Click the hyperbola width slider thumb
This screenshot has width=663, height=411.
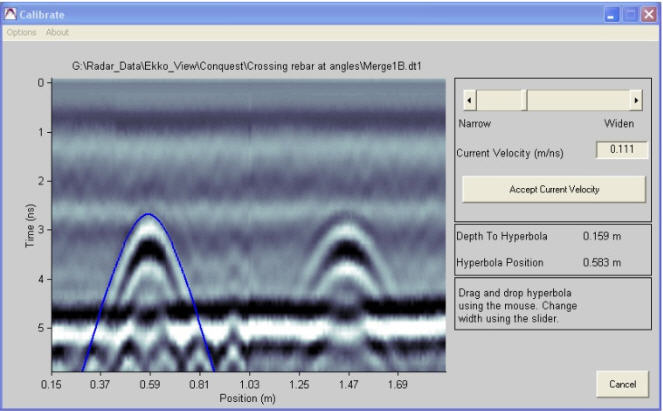[x=526, y=100]
